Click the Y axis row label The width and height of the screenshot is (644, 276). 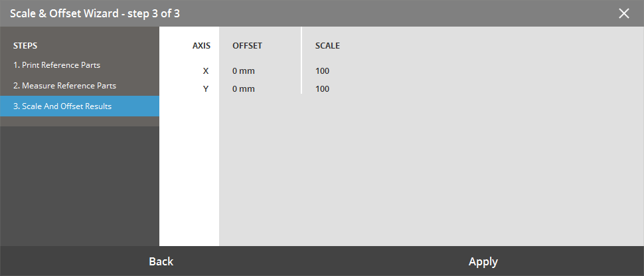[206, 89]
